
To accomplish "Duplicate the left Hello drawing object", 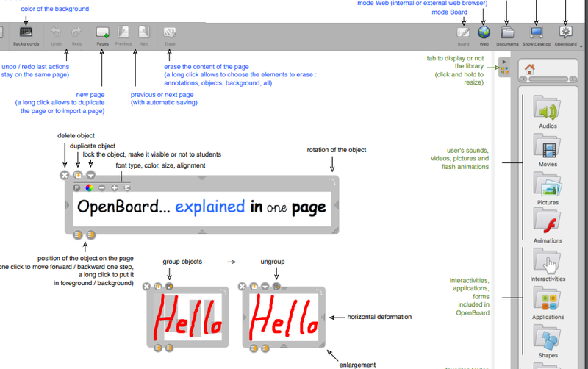I will click(x=158, y=287).
